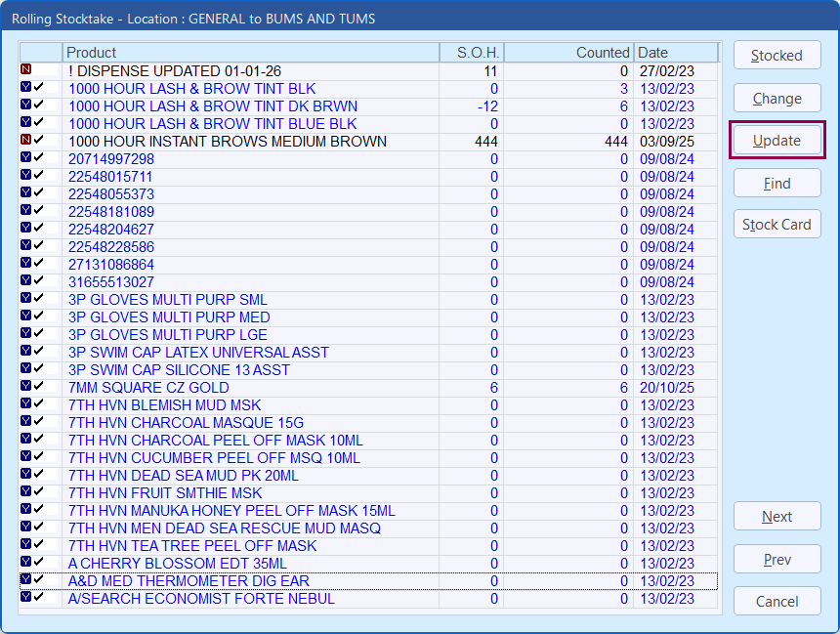
Task: Click the blue Y icon for 3P GLOVES MULTI PURP SML
Action: [26, 299]
